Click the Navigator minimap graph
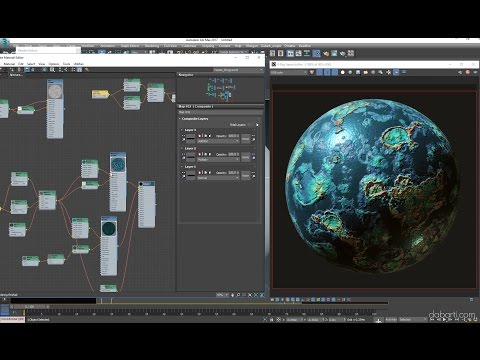Viewport: 480px width, 360px height. [x=220, y=90]
